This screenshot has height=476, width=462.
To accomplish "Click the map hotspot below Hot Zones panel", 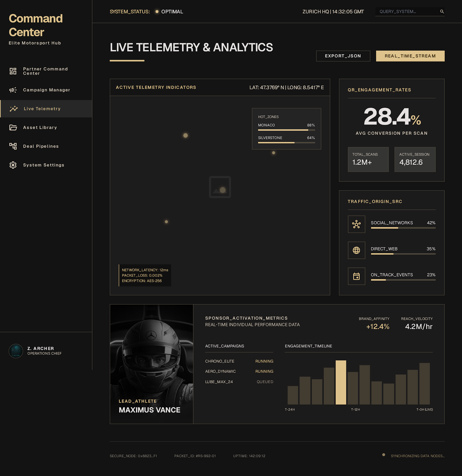I will pos(274,153).
